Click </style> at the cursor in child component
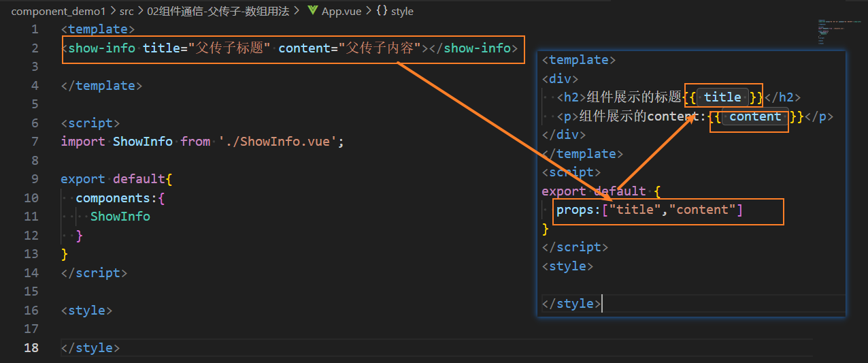The image size is (868, 363). click(x=571, y=304)
